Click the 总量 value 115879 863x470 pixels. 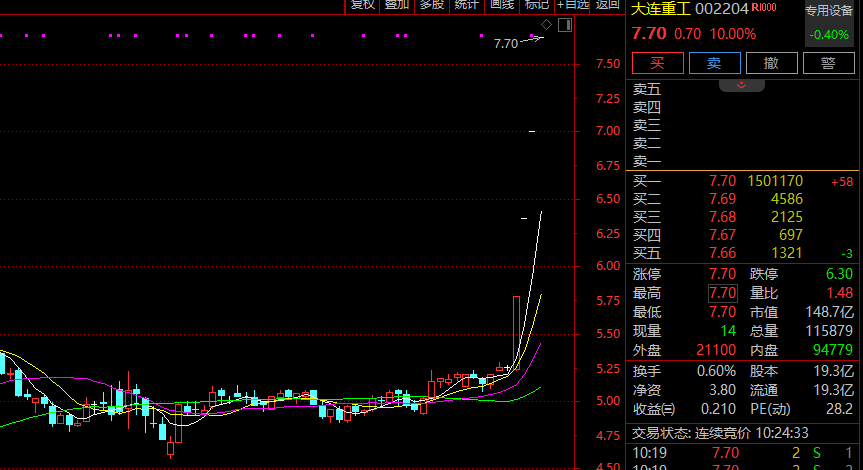(x=829, y=331)
